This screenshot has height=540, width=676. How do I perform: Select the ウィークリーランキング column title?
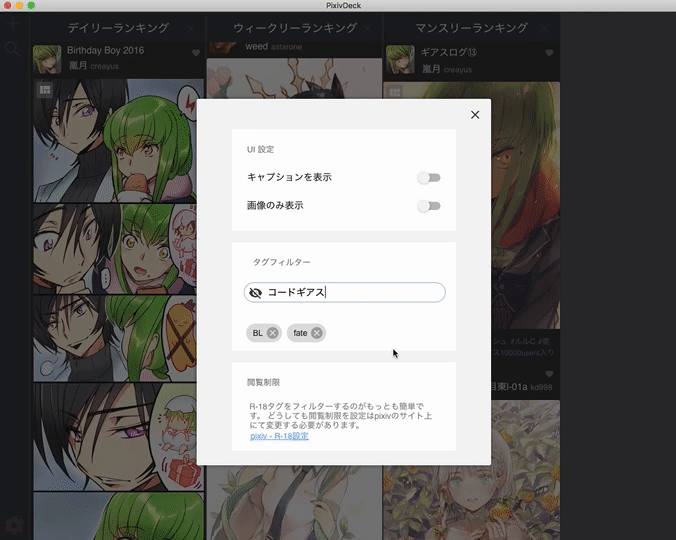coord(295,28)
